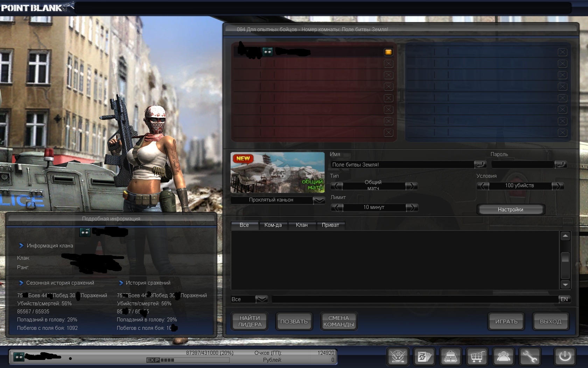Screen dimensions: 588x368
Task: Open the chat channel dropdown labeled Все
Action: pyautogui.click(x=261, y=299)
